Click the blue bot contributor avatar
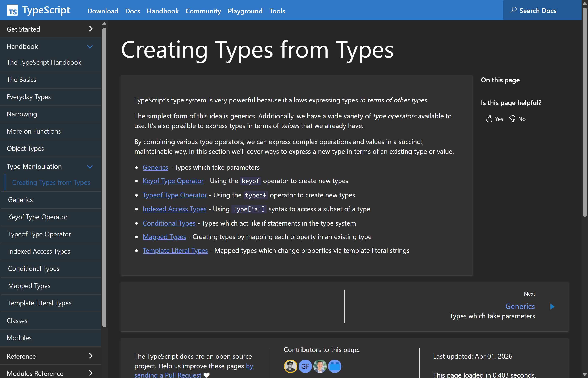This screenshot has height=378, width=588. (335, 366)
